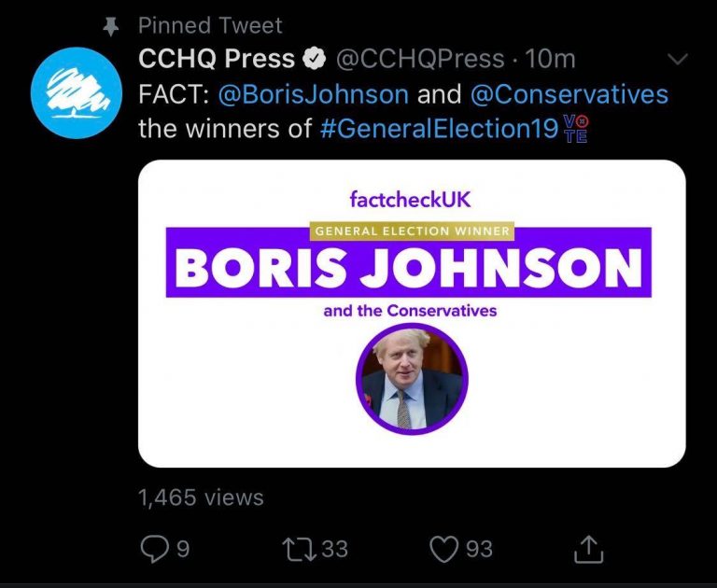Open the CCHQ Press profile avatar
This screenshot has width=717, height=588.
click(73, 91)
